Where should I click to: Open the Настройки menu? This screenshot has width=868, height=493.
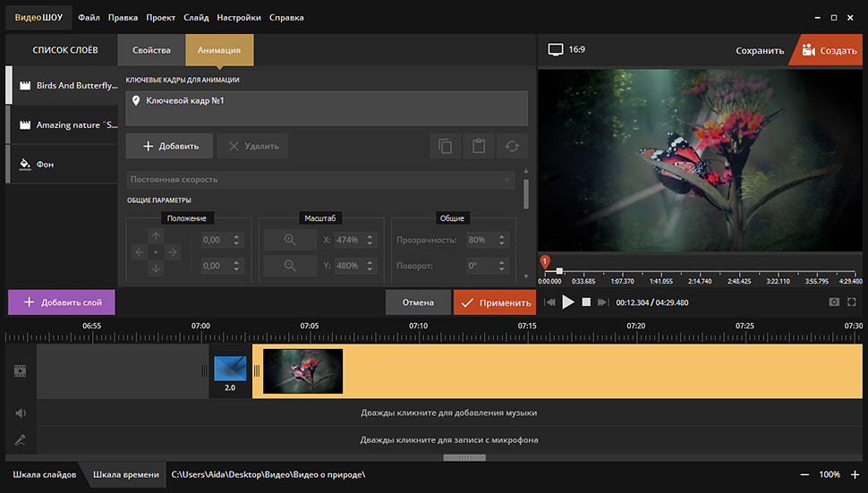coord(239,18)
